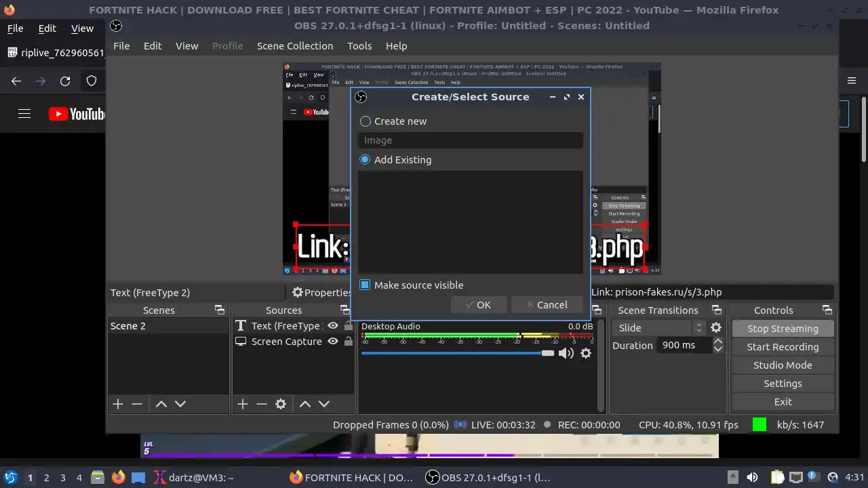Open system application launcher in taskbar
Image resolution: width=868 pixels, height=488 pixels.
click(10, 477)
